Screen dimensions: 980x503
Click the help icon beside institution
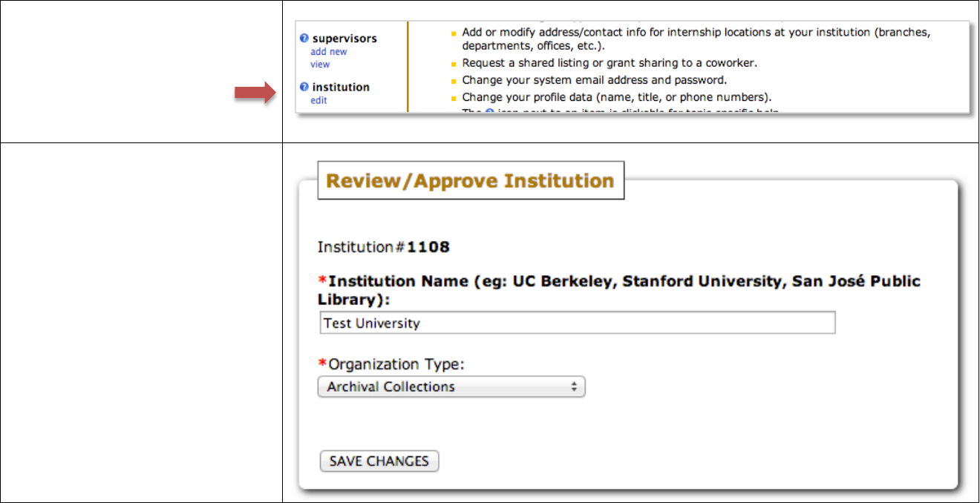coord(304,88)
